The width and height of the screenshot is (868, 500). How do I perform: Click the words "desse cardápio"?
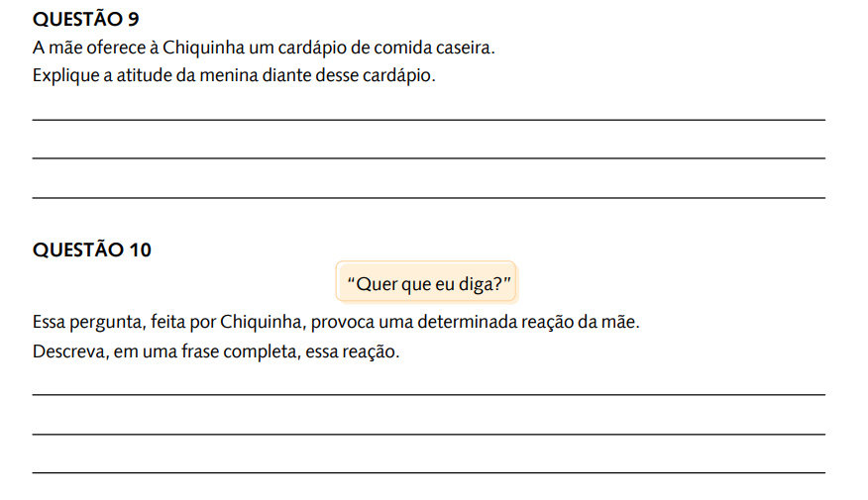(x=376, y=76)
